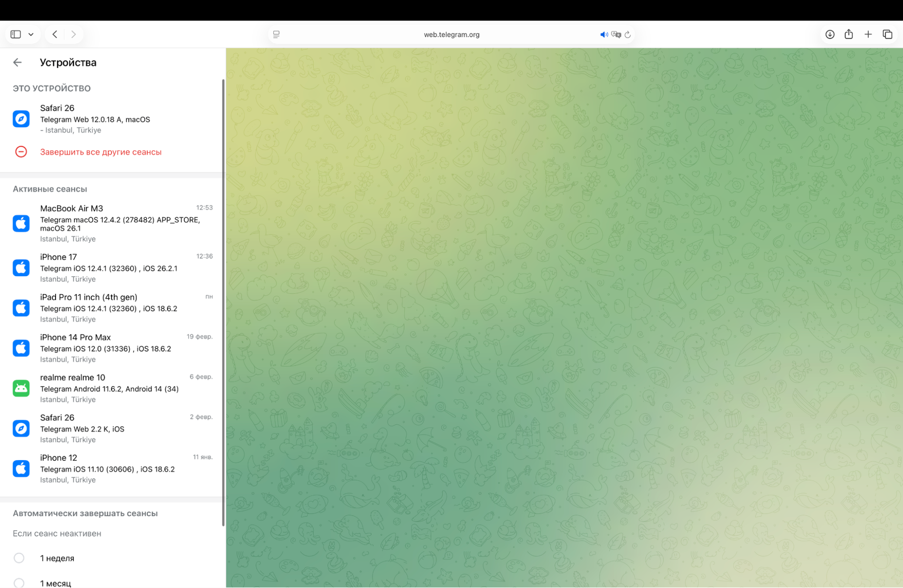
Task: Select the iPad Pro 11 inch session
Action: (112, 308)
